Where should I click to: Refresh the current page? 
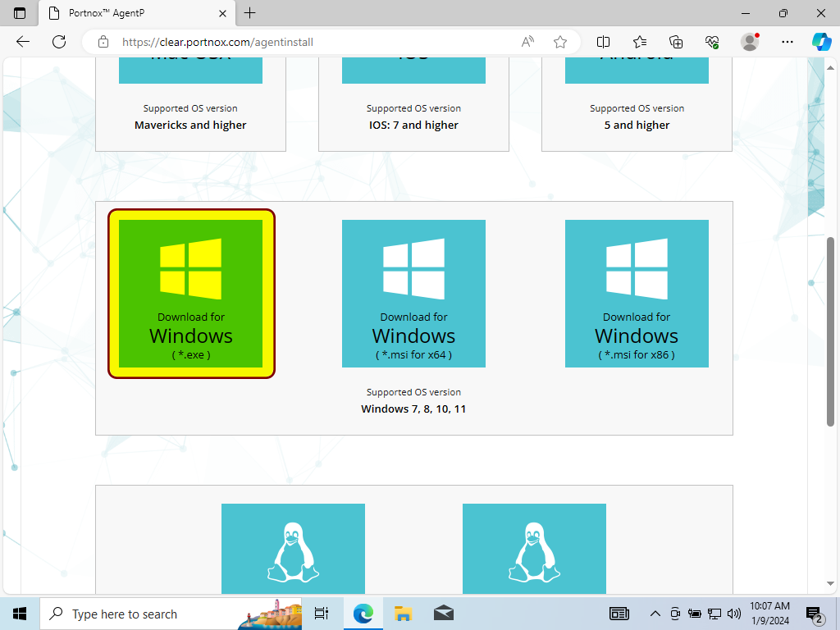coord(59,42)
